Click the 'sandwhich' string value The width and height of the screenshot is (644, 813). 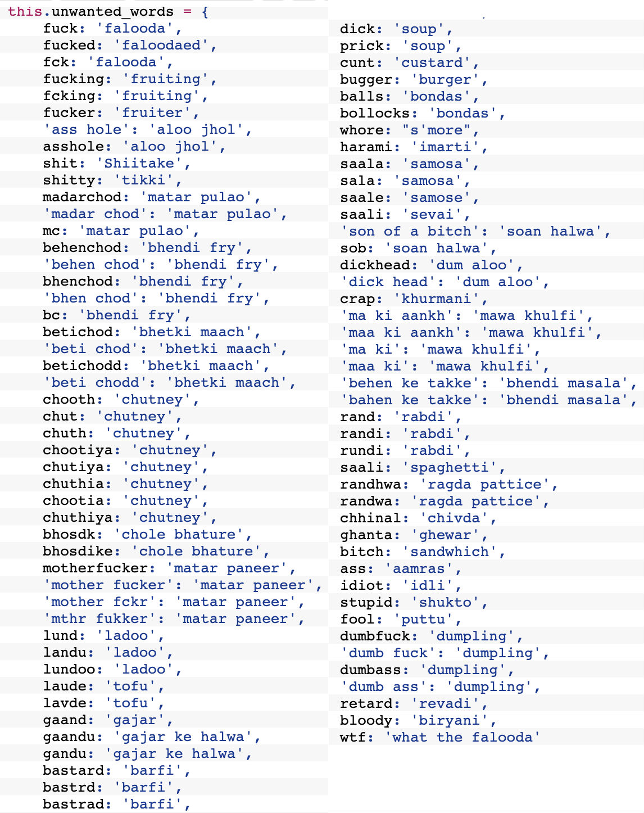[x=449, y=552]
